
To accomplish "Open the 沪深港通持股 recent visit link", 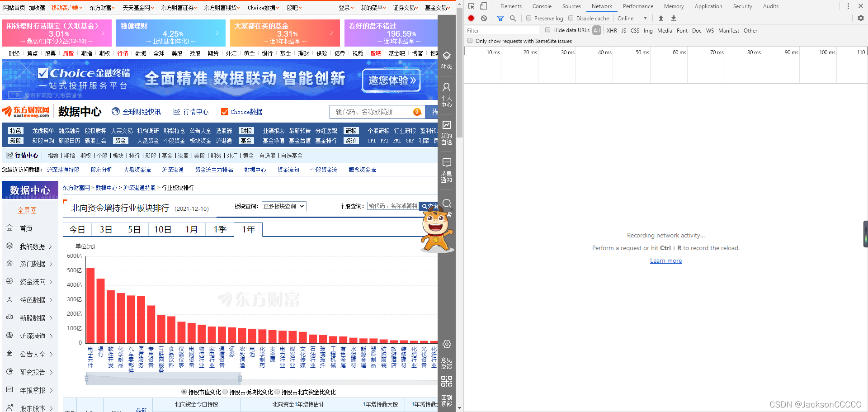I will 63,170.
